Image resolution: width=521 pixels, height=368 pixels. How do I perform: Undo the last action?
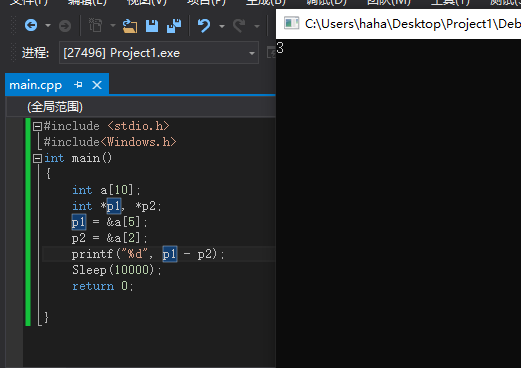[204, 26]
